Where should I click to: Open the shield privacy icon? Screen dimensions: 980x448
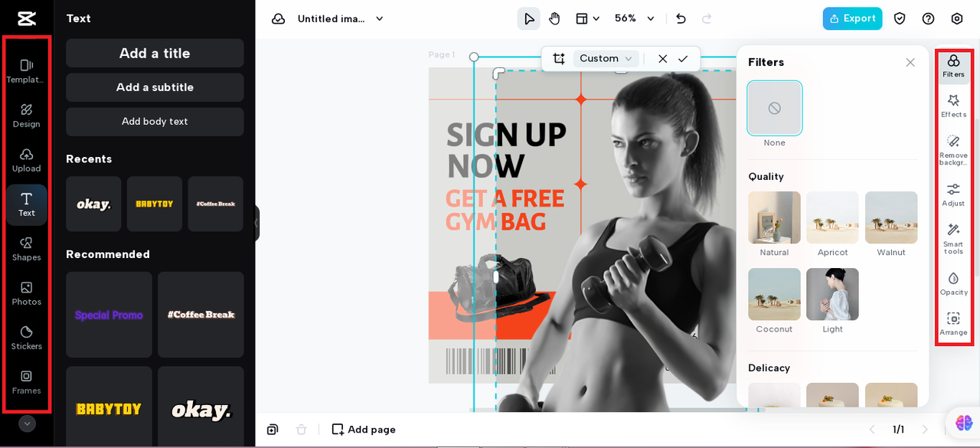900,18
